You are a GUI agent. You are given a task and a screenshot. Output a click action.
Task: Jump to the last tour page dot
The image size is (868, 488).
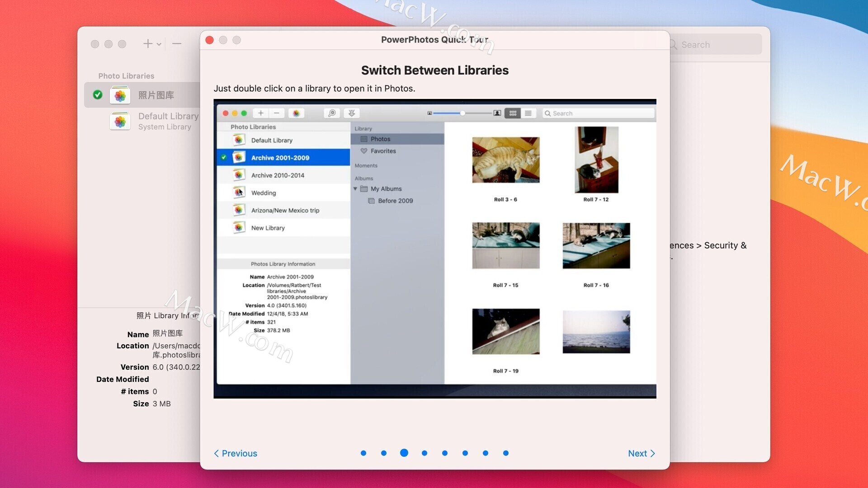pos(506,453)
